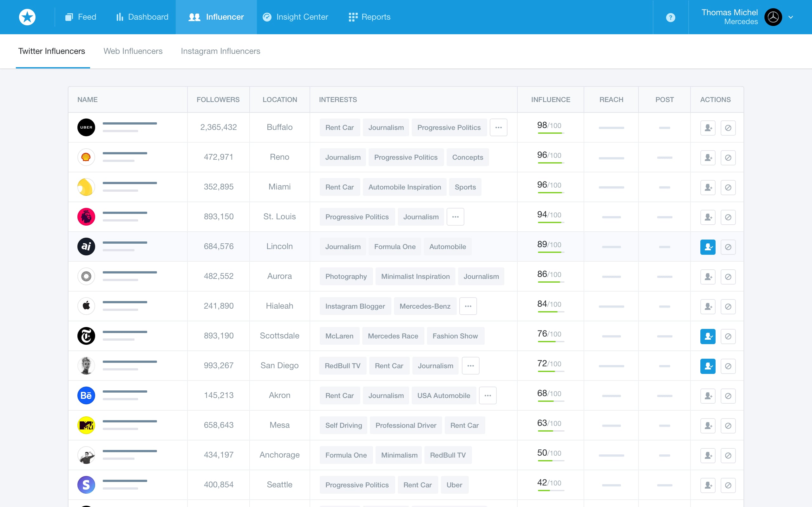Click the star logo home icon
812x507 pixels.
pos(27,17)
